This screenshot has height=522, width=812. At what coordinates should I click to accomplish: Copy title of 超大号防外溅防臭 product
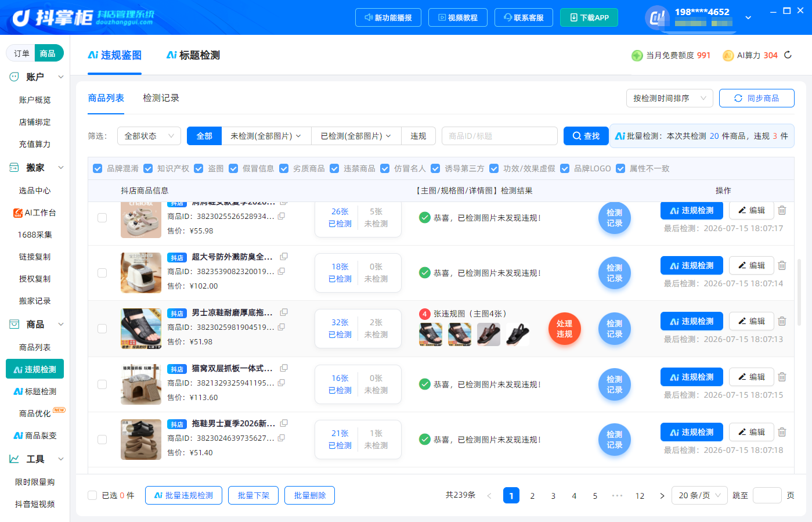[284, 257]
